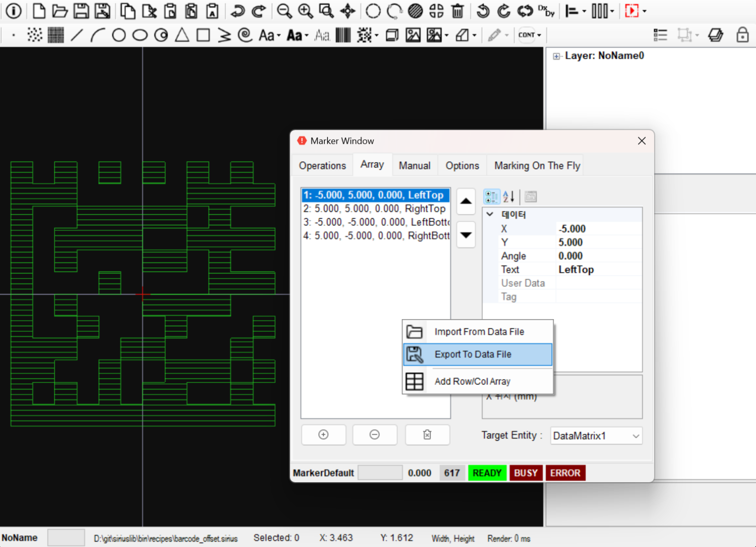Undo the last action
The width and height of the screenshot is (756, 547).
(x=237, y=11)
